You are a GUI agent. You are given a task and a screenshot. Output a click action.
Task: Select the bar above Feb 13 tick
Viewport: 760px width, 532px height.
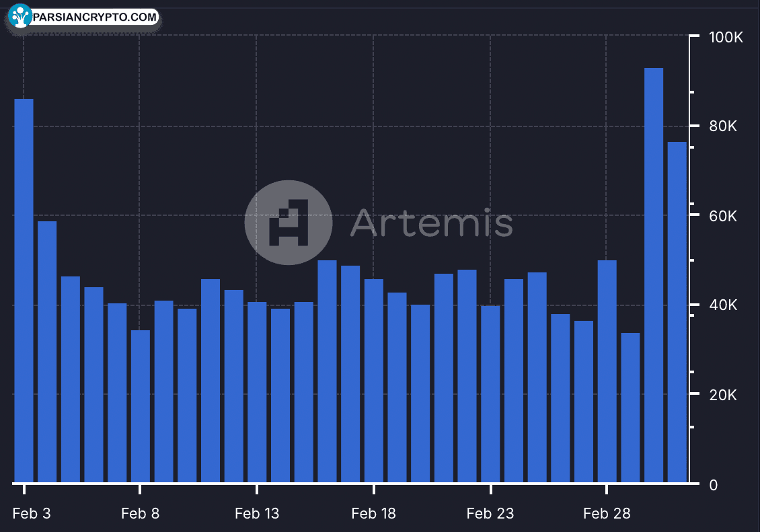tap(257, 392)
